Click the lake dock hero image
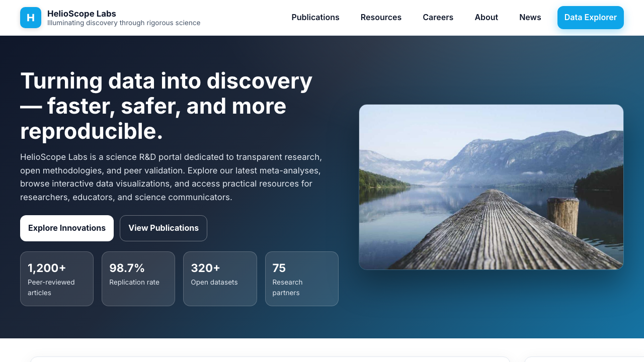 pos(491,187)
